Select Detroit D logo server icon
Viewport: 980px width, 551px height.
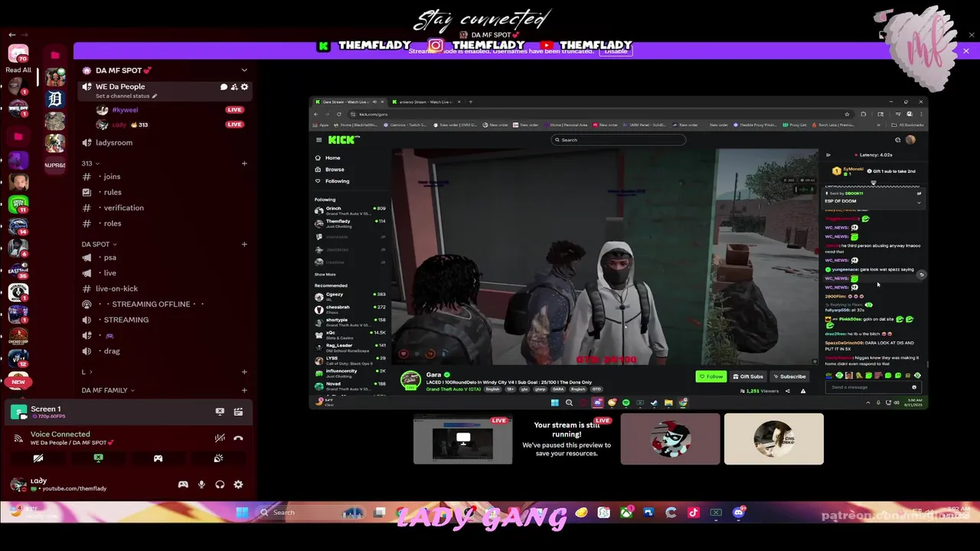coord(54,99)
